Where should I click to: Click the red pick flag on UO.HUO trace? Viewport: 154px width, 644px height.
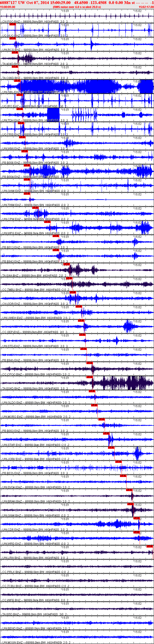[x=12, y=24]
